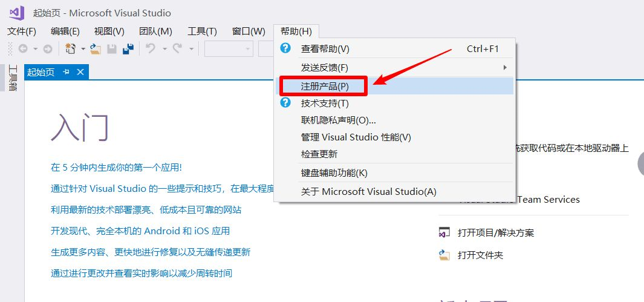The height and width of the screenshot is (302, 644).
Task: Click the Navigate Forward arrow icon
Action: pyautogui.click(x=48, y=49)
